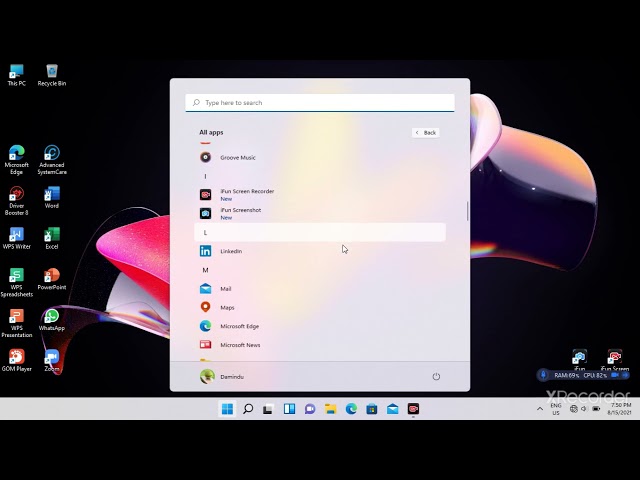
Task: Open Task View on the taskbar
Action: pyautogui.click(x=268, y=409)
